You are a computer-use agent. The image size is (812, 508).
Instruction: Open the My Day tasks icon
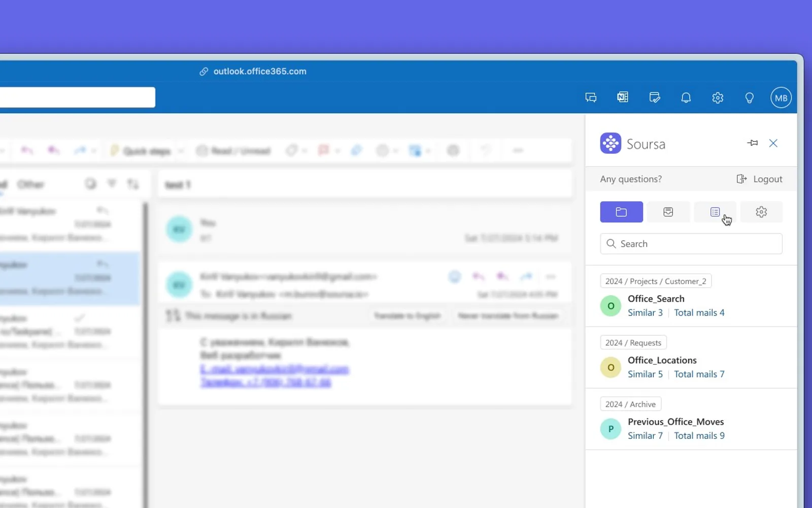point(655,98)
